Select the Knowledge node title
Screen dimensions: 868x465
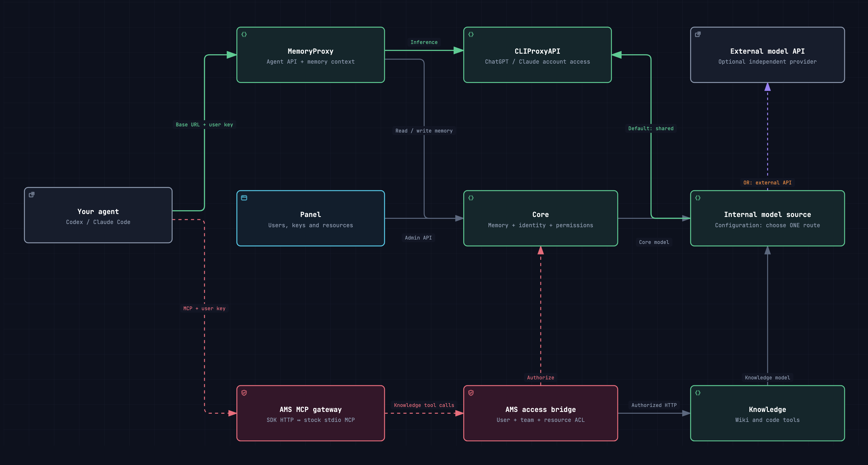pos(767,409)
